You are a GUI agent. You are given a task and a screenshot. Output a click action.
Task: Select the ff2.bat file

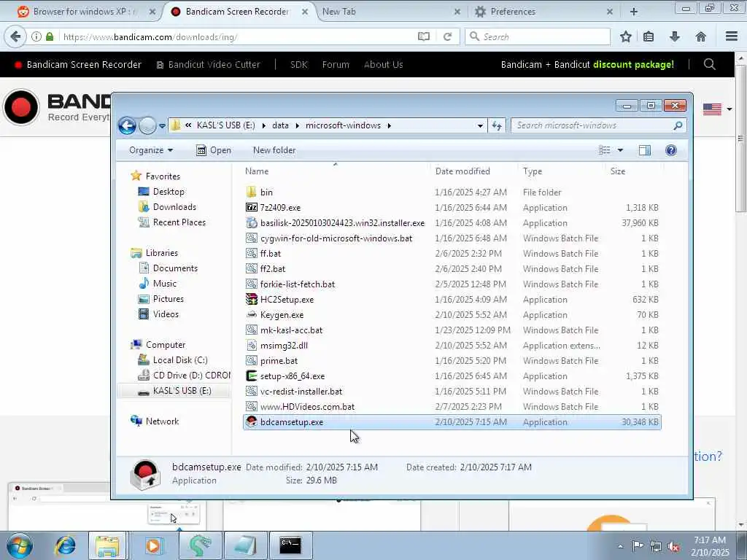click(452, 269)
